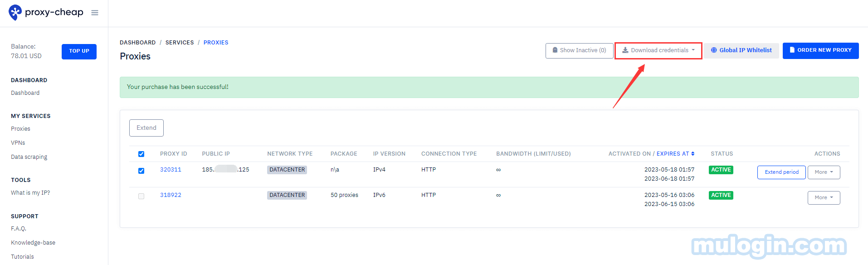
Task: Uncheck the checkbox for proxy 320311
Action: [x=141, y=171]
